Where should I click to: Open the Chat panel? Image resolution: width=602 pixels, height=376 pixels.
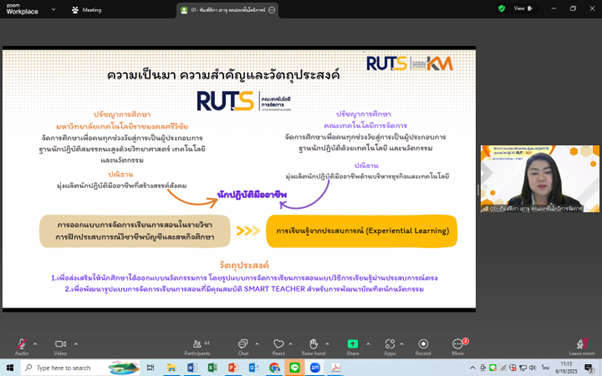pyautogui.click(x=243, y=346)
